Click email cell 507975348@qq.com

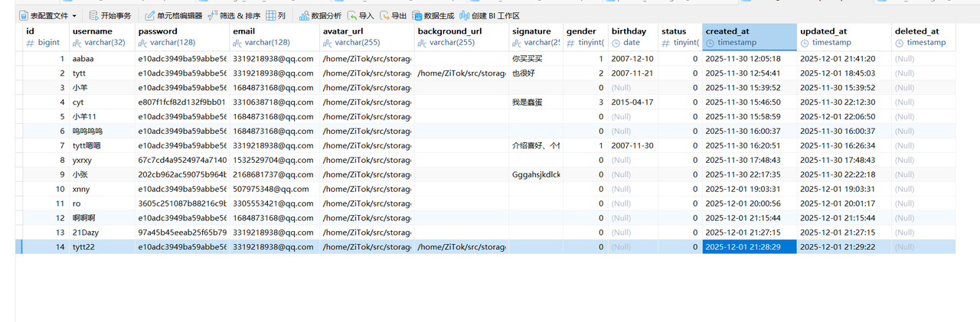(x=274, y=190)
